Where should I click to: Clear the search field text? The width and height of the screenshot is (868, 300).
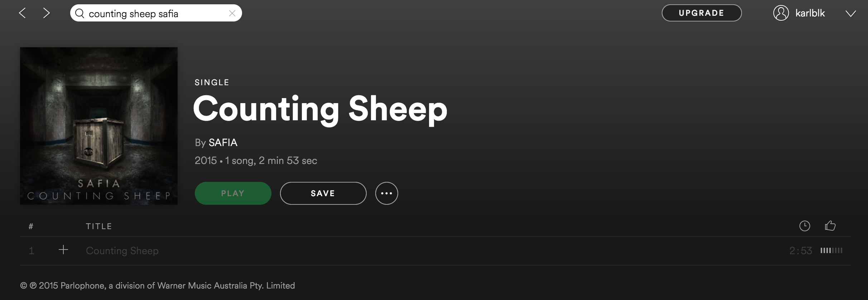[x=232, y=14]
